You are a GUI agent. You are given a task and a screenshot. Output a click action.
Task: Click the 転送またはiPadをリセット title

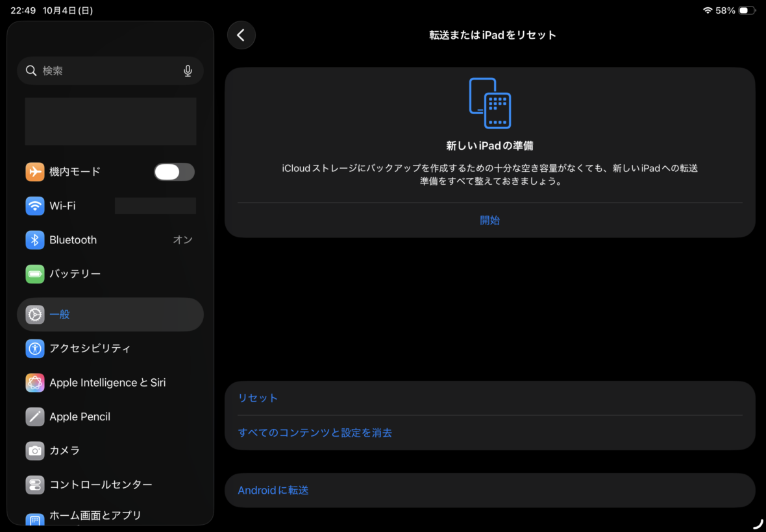[x=493, y=35]
